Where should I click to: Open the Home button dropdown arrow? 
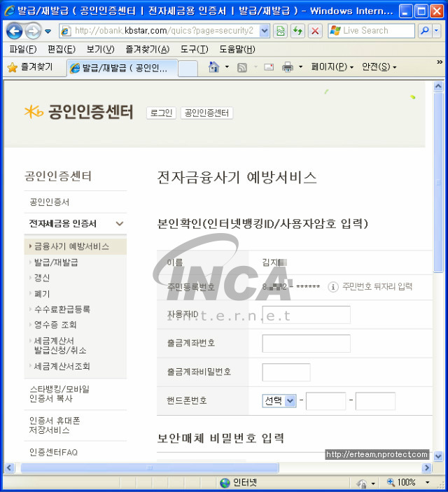pyautogui.click(x=227, y=66)
